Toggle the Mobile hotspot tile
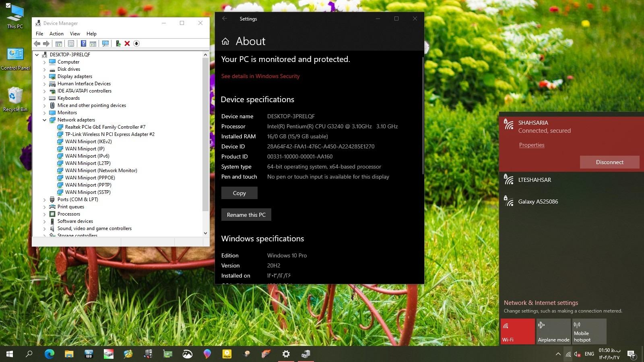Viewport: 644px width, 362px height. [589, 331]
